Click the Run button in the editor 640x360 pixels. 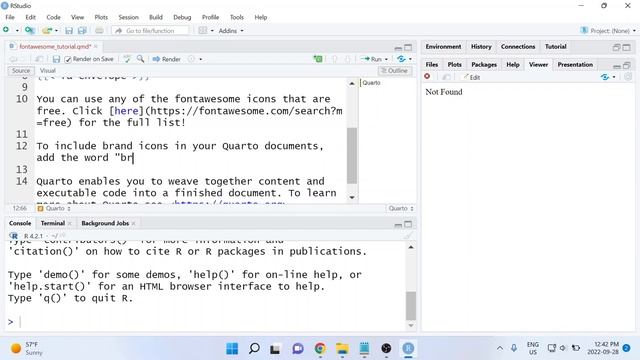pyautogui.click(x=371, y=59)
